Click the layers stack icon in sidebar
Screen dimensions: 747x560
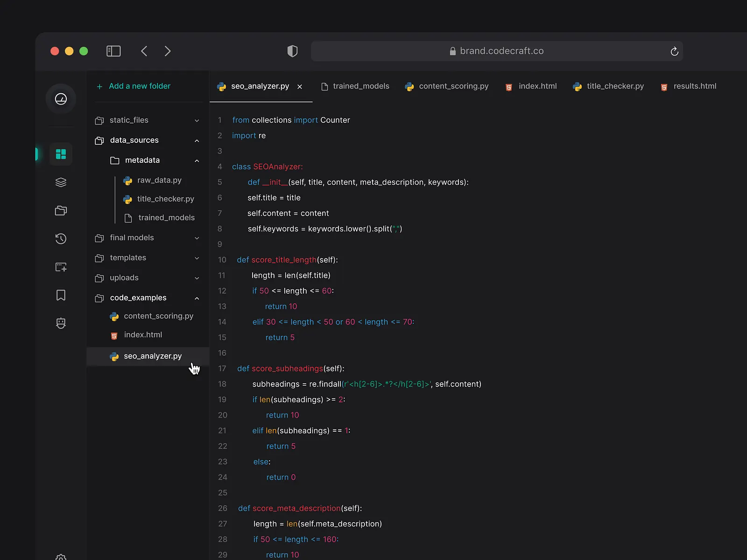(x=61, y=182)
